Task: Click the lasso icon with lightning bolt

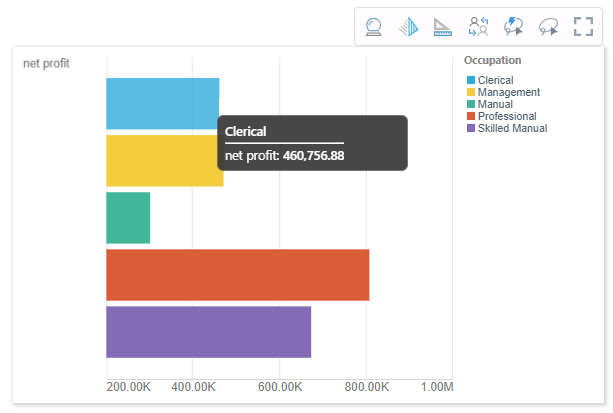Action: tap(514, 27)
